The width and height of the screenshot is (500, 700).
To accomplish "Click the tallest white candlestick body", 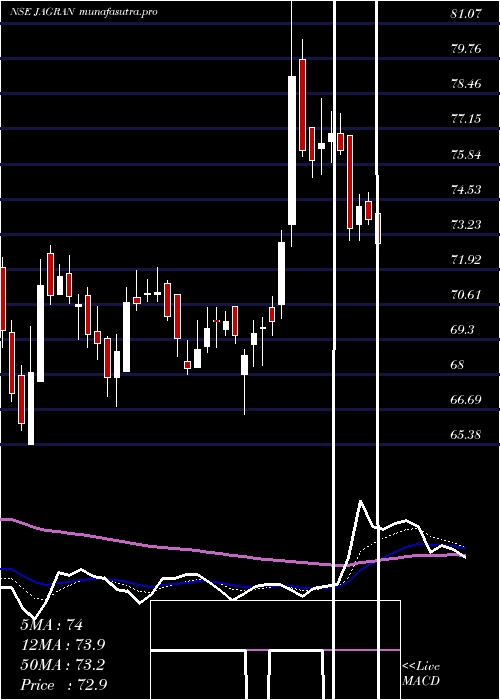I will (x=292, y=150).
